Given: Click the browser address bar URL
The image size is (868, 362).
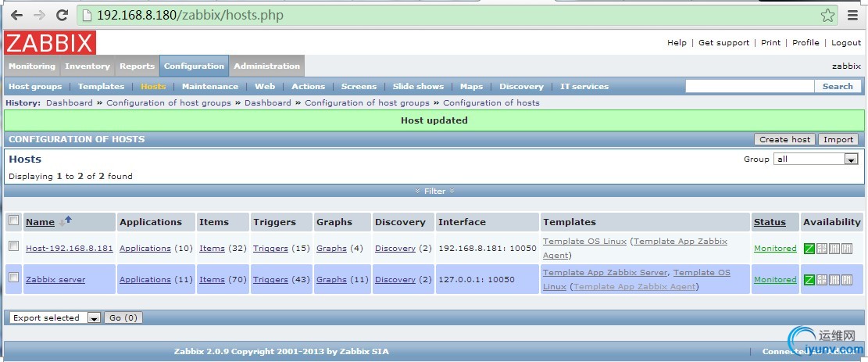Looking at the screenshot, I should click(190, 15).
